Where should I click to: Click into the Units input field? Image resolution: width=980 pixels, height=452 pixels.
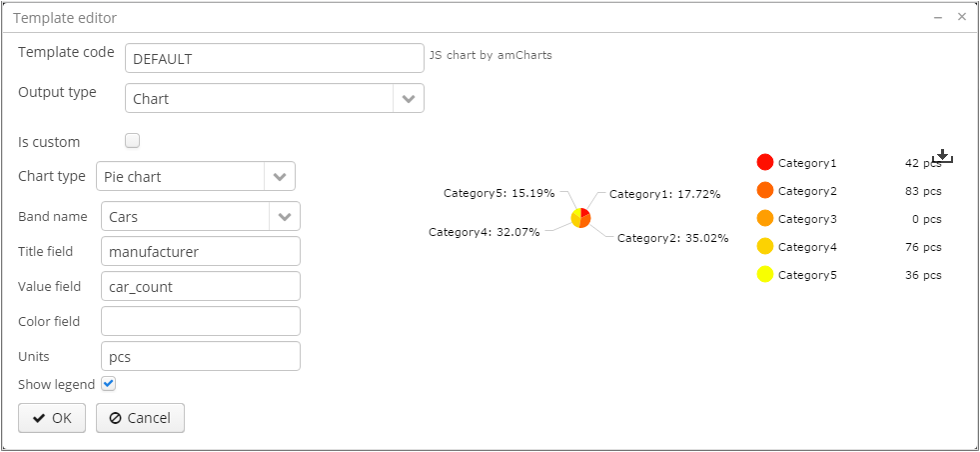point(200,356)
